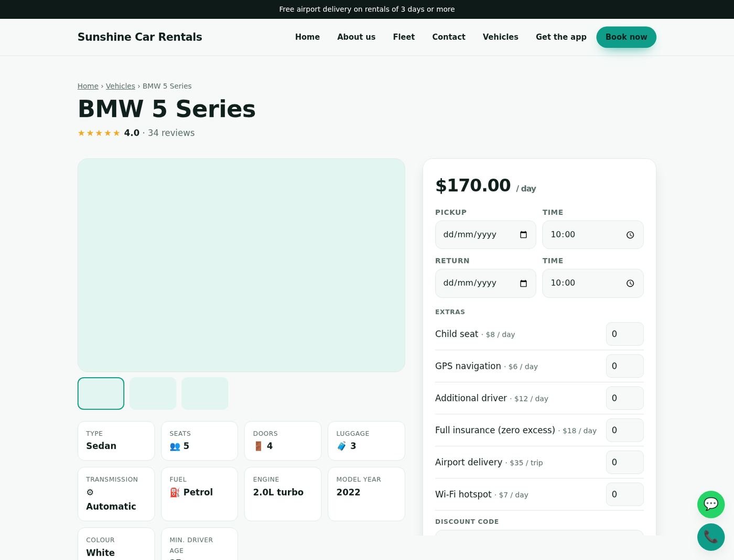Click the Additional driver quantity field

click(625, 398)
